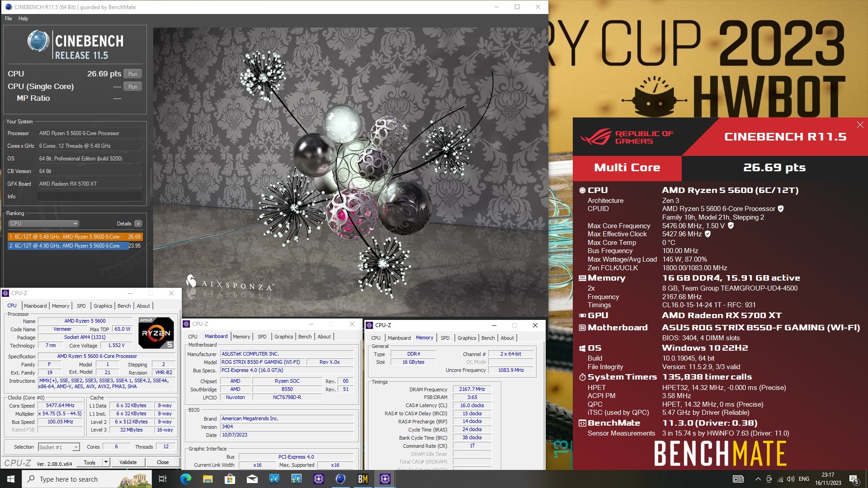Viewport: 868px width, 488px height.
Task: Open the Help menu in Cinebench
Action: click(x=23, y=19)
